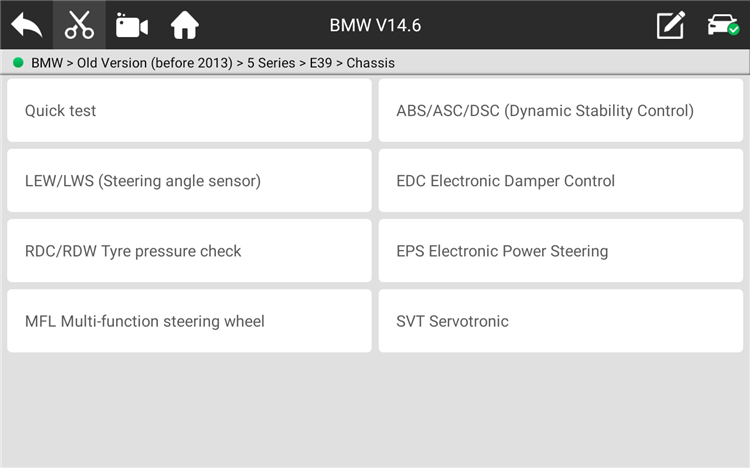The image size is (750, 468).
Task: Click the scissors screenshot icon
Action: click(79, 25)
